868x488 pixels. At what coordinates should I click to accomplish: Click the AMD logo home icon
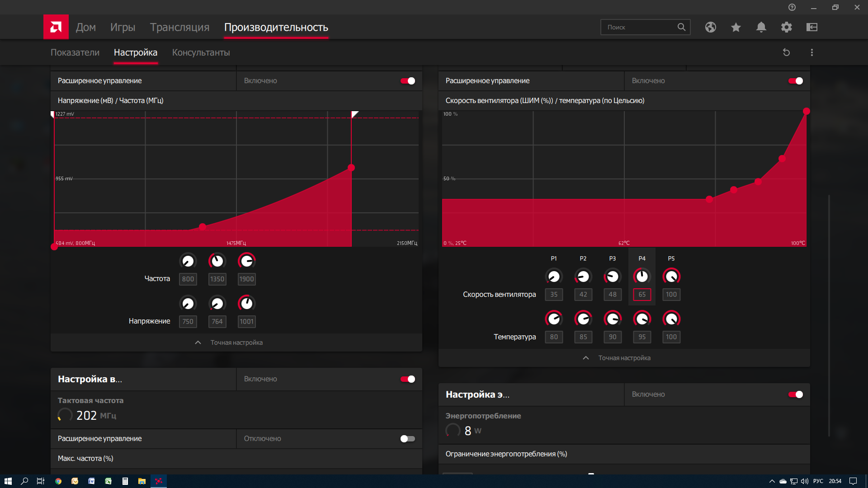[x=56, y=27]
